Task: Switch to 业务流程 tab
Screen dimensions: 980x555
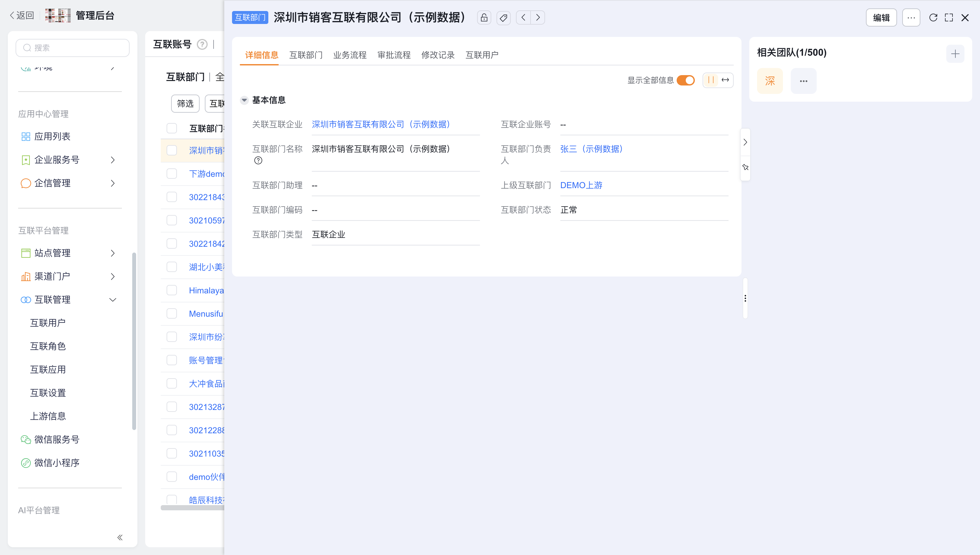Action: click(x=350, y=55)
